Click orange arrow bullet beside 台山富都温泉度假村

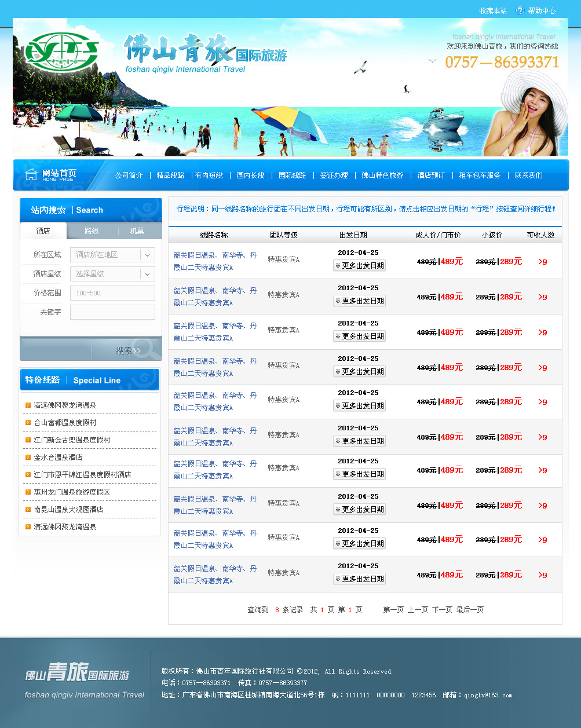[x=28, y=423]
